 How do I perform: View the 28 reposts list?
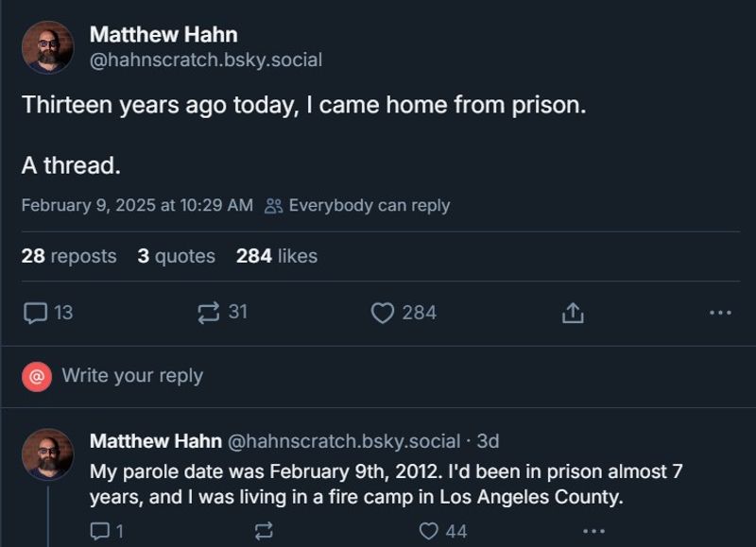(x=69, y=256)
